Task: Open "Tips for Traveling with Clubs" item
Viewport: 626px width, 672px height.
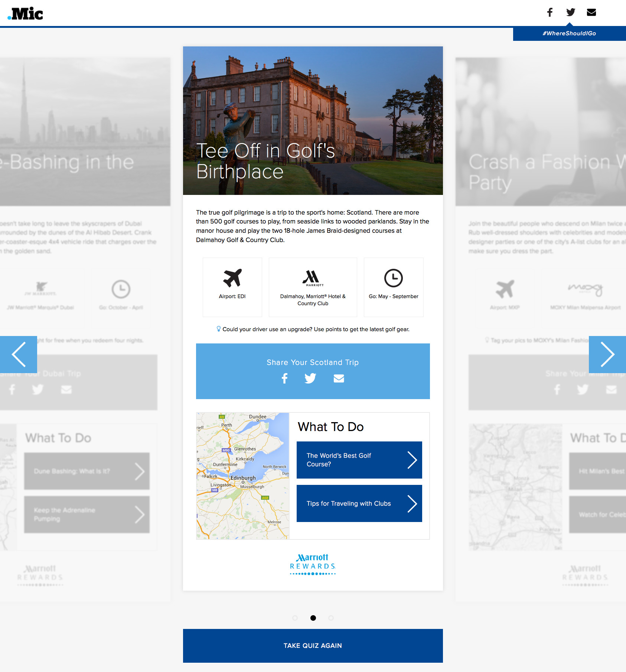Action: coord(359,503)
